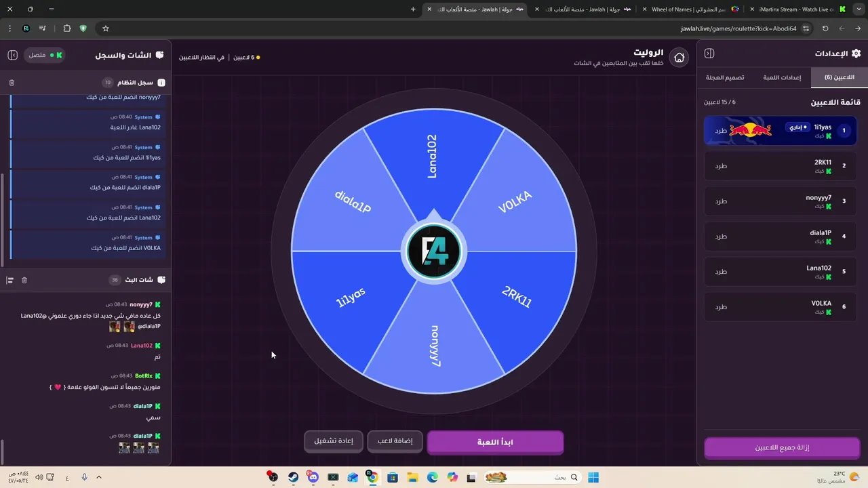Kick player 2RK11 with طرد
868x488 pixels.
pos(721,166)
